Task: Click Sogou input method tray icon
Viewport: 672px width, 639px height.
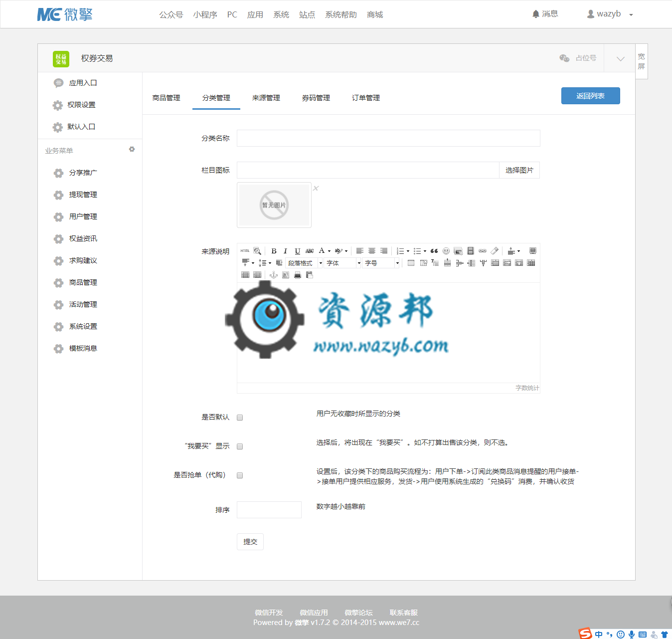Action: pos(585,634)
